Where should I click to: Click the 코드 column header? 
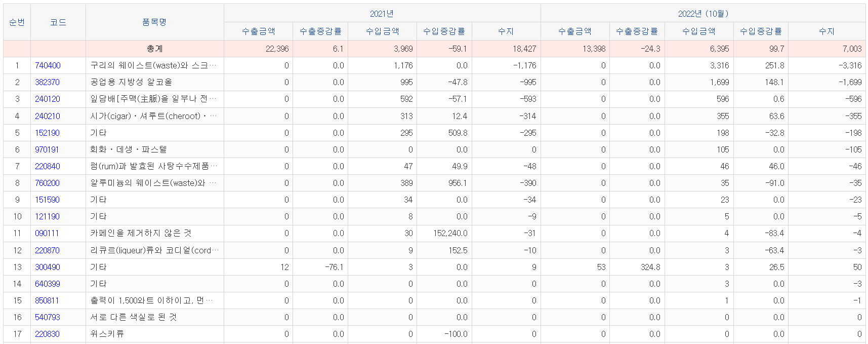pyautogui.click(x=58, y=22)
